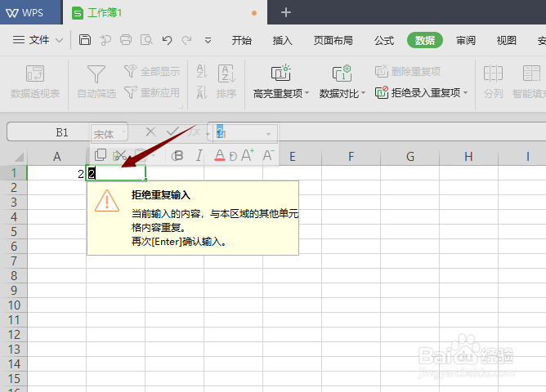The height and width of the screenshot is (392, 546).
Task: Click cell A1 containing 2
Action: 56,173
